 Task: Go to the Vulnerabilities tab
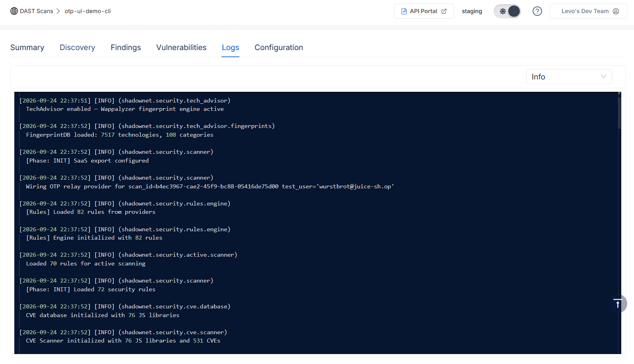[181, 48]
